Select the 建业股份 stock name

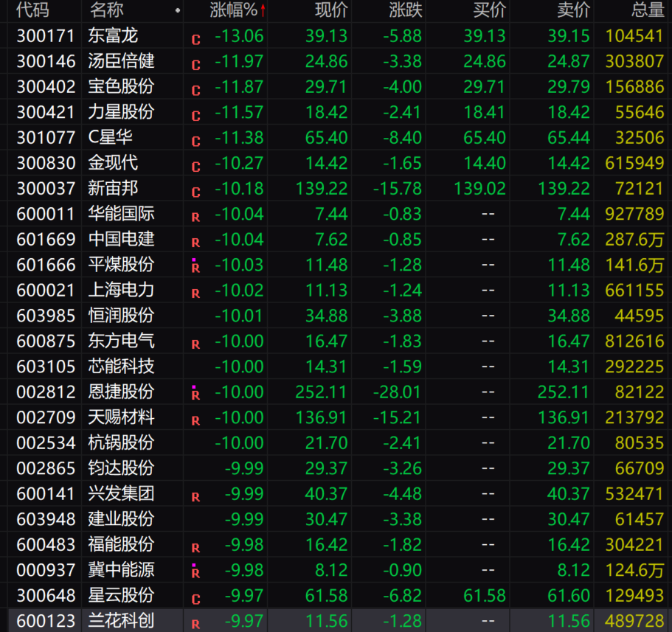point(121,518)
